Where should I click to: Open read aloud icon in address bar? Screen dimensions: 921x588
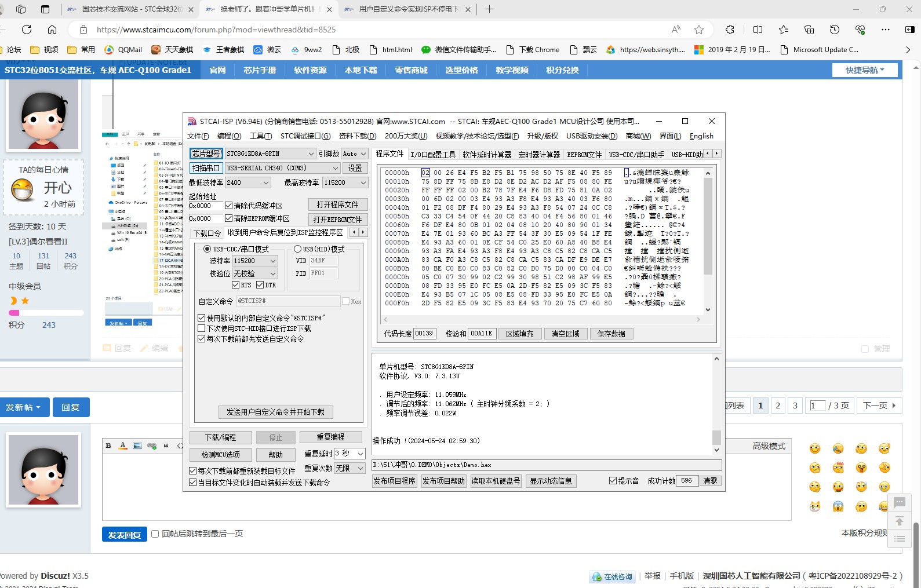[676, 30]
